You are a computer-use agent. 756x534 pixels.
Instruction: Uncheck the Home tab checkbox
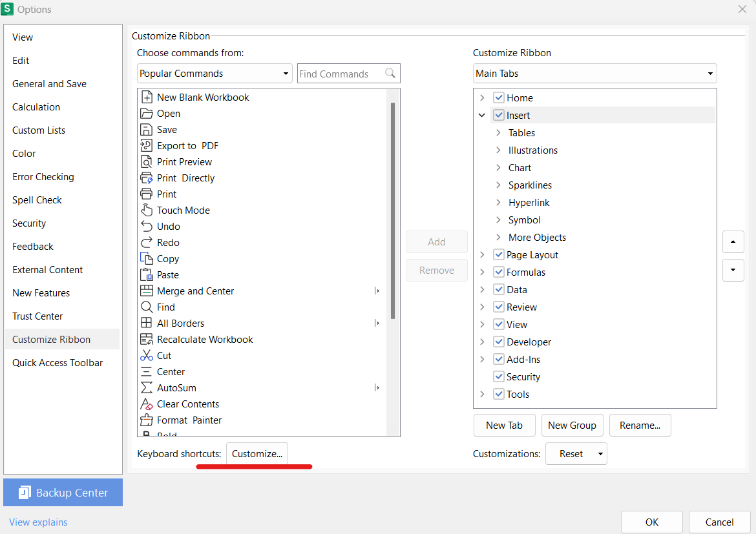point(498,98)
